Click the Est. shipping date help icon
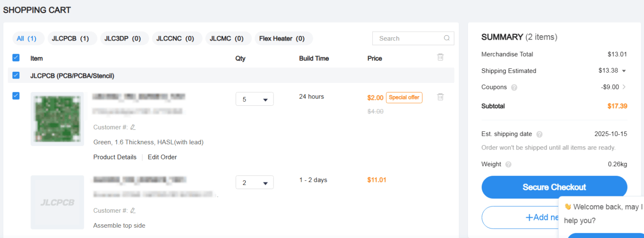 point(539,134)
